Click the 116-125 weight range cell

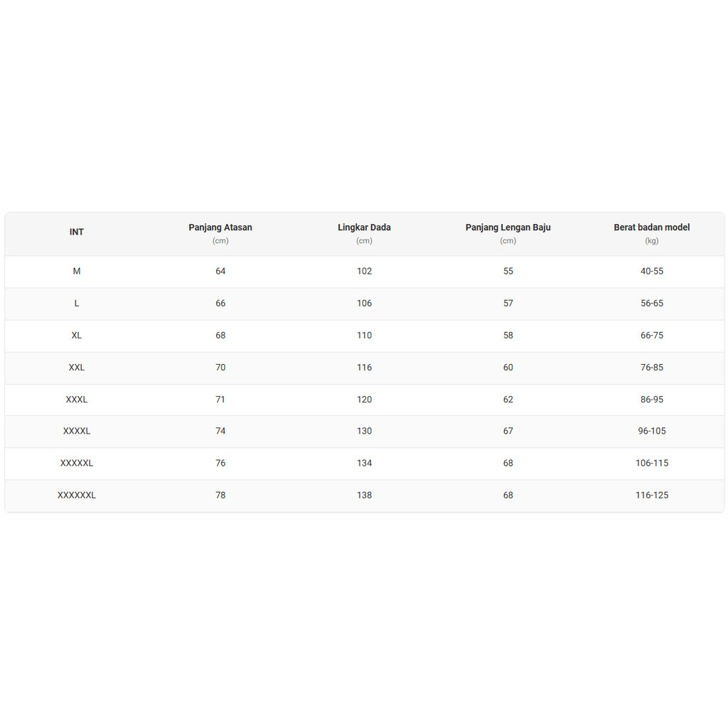651,496
